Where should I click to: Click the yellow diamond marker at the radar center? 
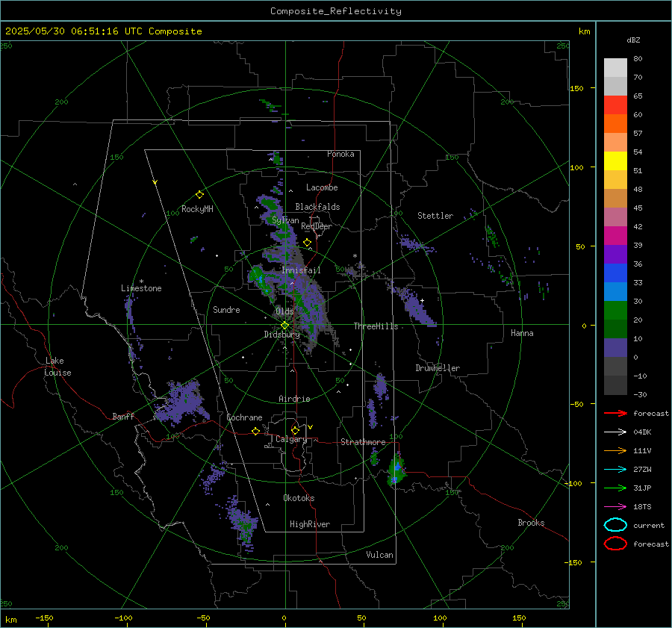click(284, 326)
